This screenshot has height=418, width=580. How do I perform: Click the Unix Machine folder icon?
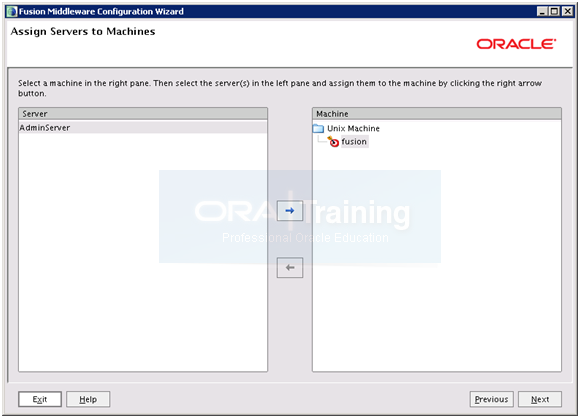pos(318,128)
